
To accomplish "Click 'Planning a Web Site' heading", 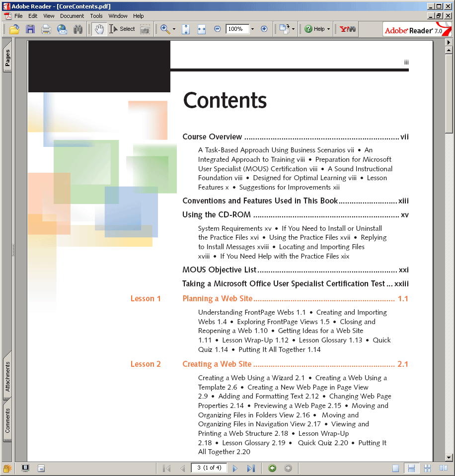I will coord(296,298).
